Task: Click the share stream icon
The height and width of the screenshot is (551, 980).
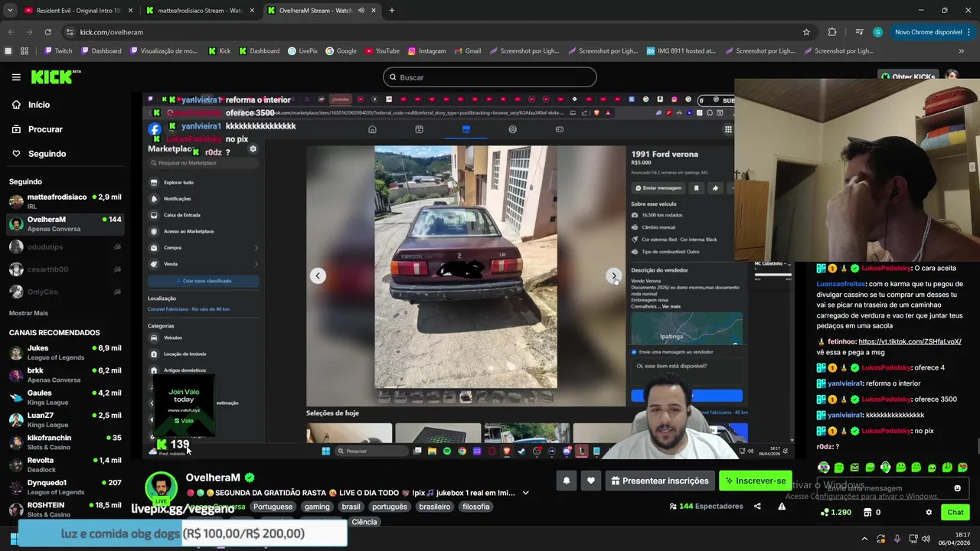Action: coord(757,506)
